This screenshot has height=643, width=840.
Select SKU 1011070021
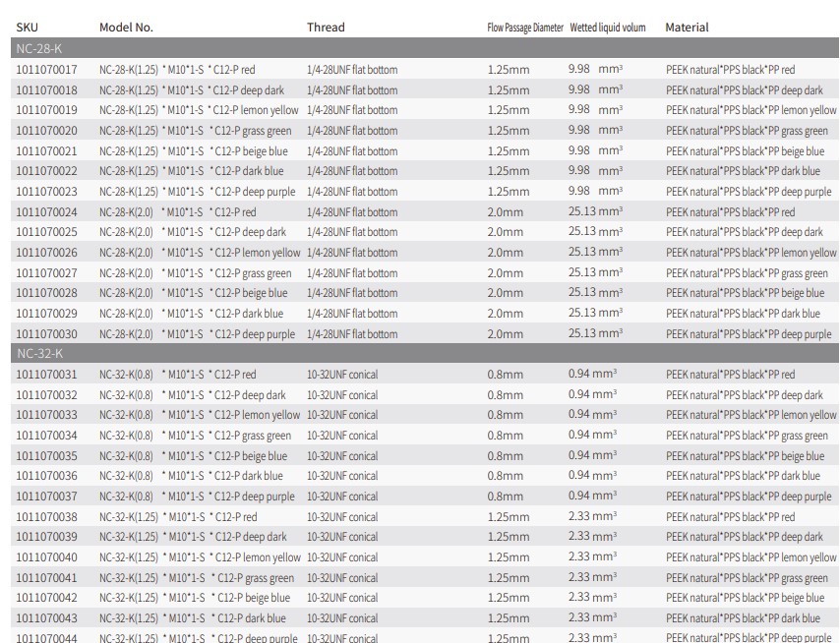click(46, 151)
